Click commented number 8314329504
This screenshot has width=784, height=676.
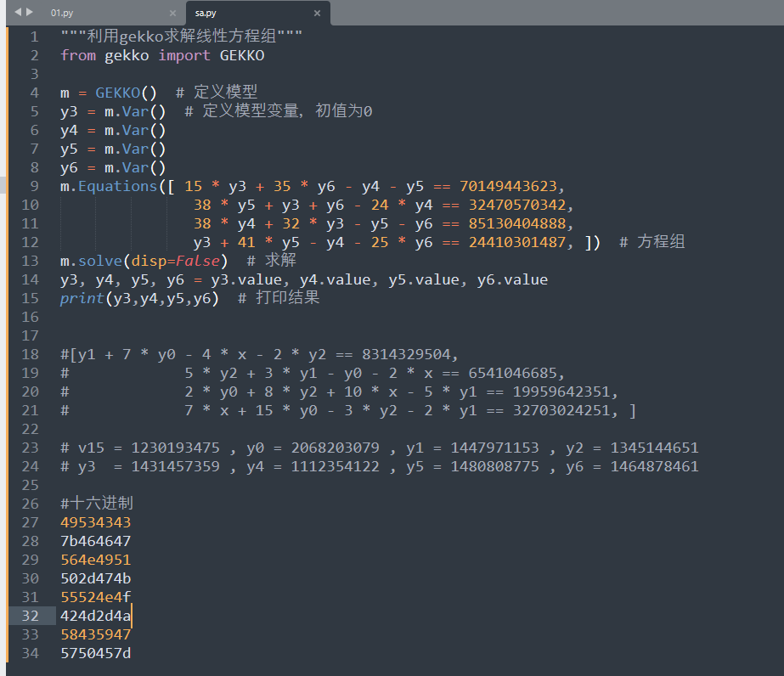(x=407, y=354)
